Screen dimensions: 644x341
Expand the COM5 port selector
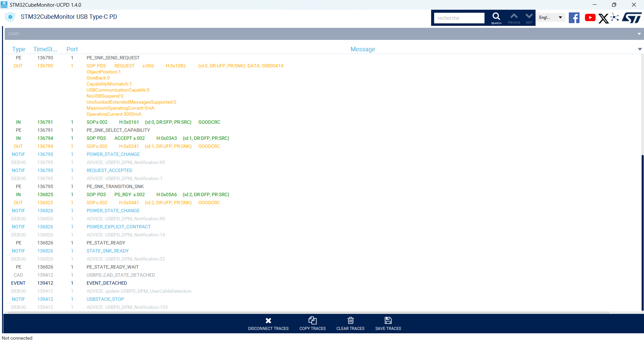pyautogui.click(x=638, y=34)
